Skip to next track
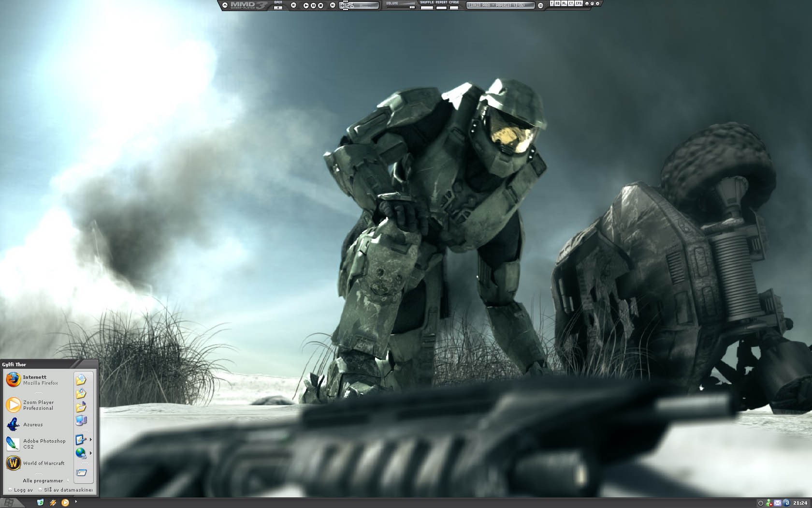 333,5
